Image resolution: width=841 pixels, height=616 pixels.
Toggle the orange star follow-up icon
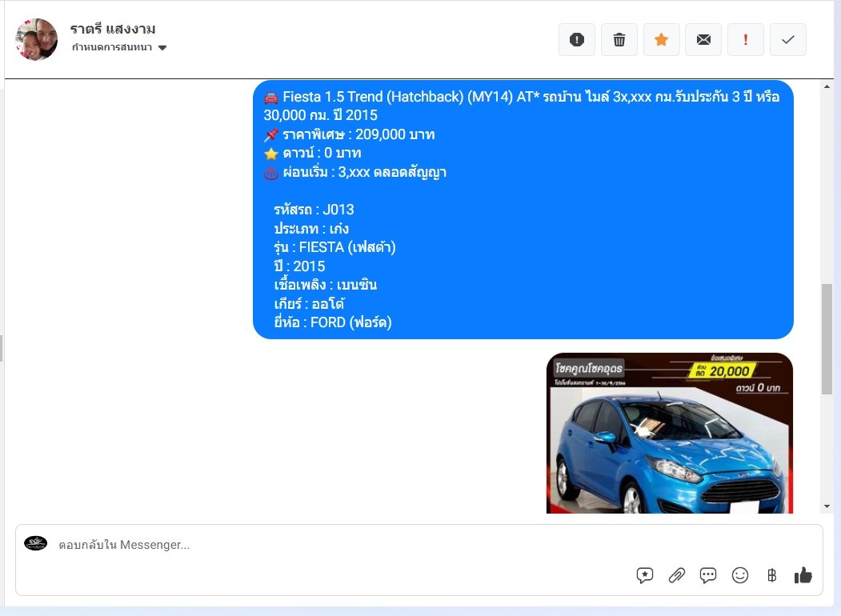tap(661, 40)
